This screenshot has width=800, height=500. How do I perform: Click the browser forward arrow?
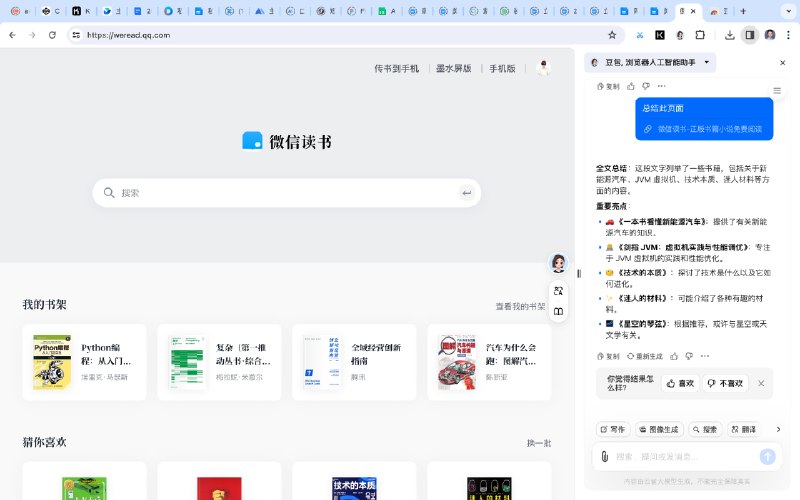coord(32,35)
